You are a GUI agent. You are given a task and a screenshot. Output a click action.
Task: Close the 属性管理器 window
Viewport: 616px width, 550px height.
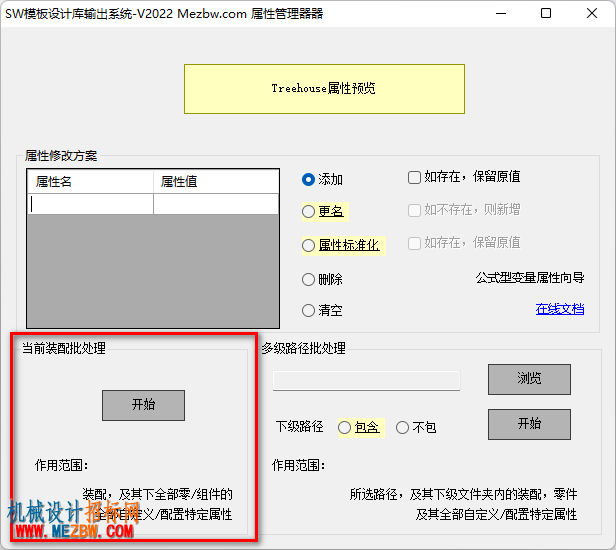tap(592, 13)
